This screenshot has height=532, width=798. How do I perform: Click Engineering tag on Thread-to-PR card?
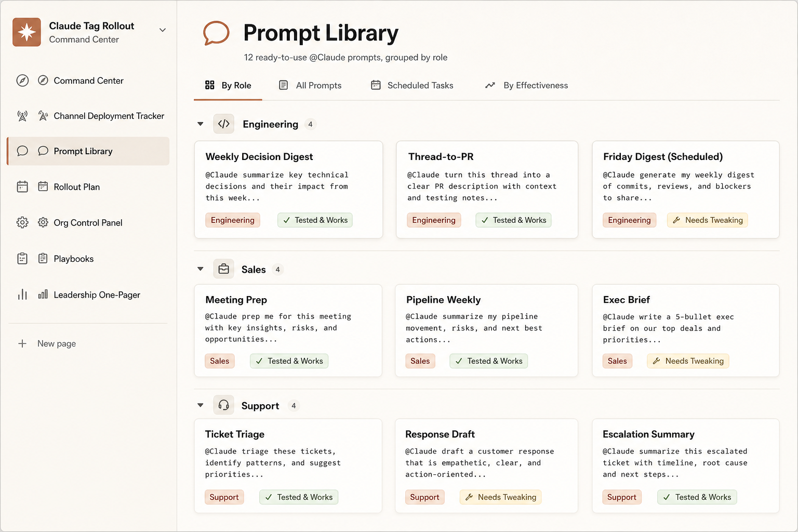pyautogui.click(x=434, y=220)
